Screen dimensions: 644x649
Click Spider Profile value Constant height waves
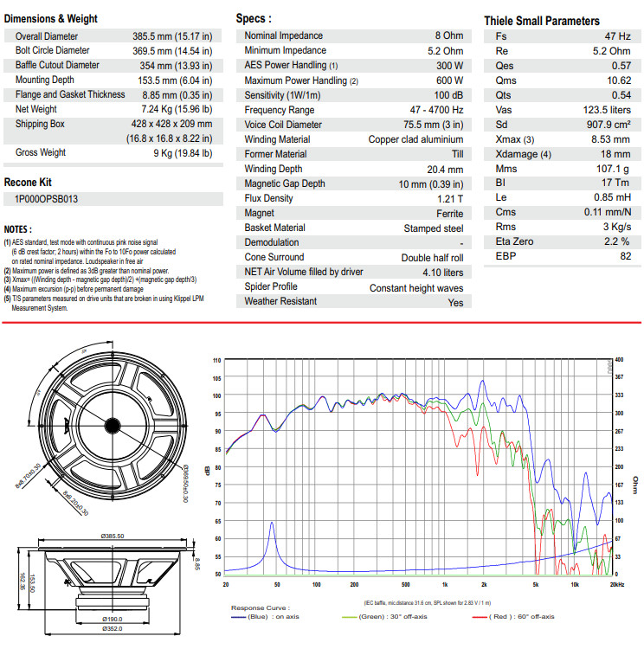[416, 288]
